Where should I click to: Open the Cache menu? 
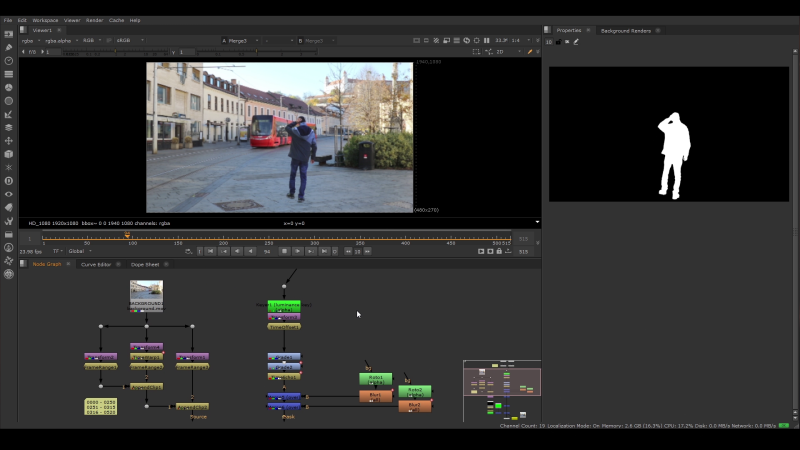(x=116, y=20)
